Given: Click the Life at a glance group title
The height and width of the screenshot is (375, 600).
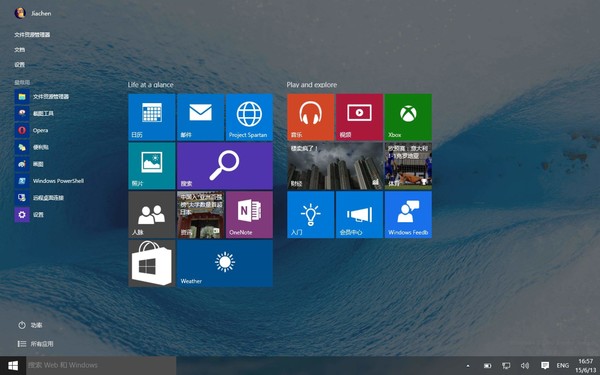Looking at the screenshot, I should pyautogui.click(x=150, y=85).
